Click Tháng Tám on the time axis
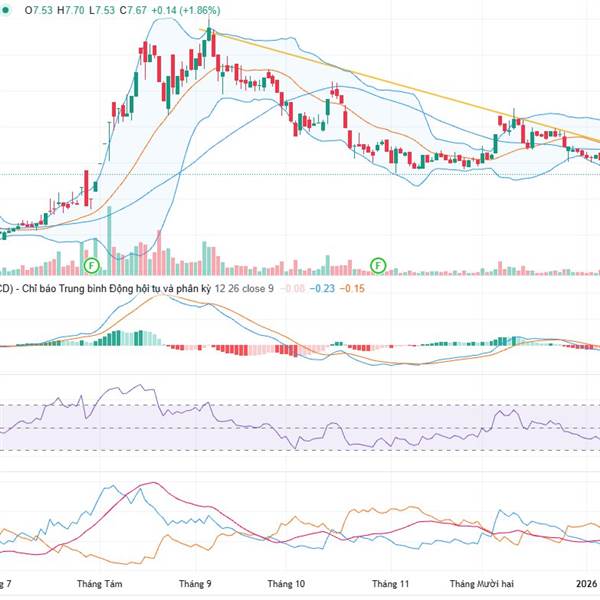The width and height of the screenshot is (600, 600). pos(98,582)
